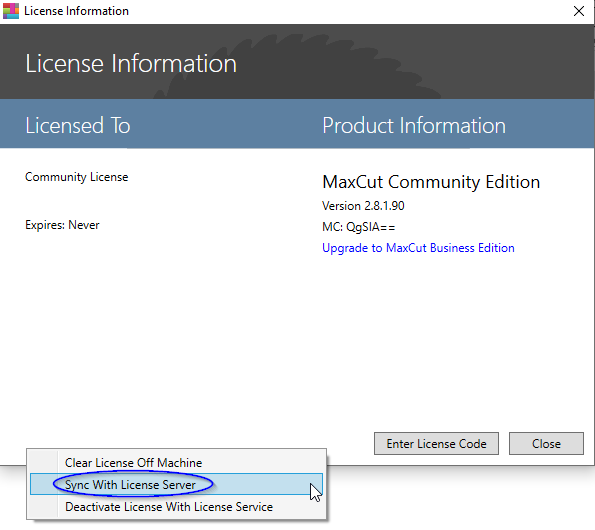Click the Product Information section header
The height and width of the screenshot is (530, 595).
click(x=414, y=125)
